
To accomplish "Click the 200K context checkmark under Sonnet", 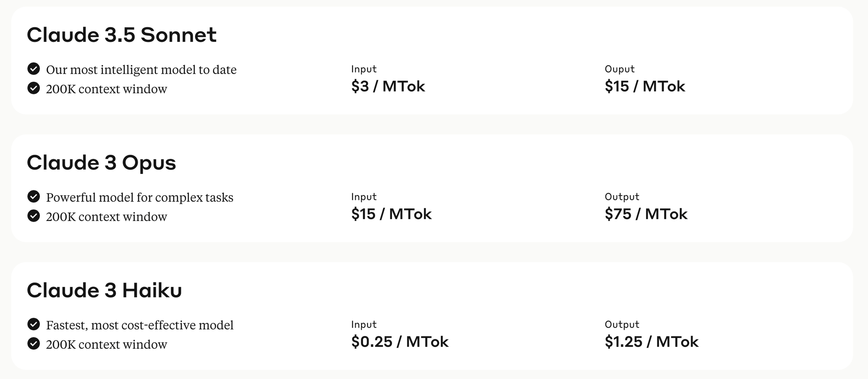I will pyautogui.click(x=34, y=88).
